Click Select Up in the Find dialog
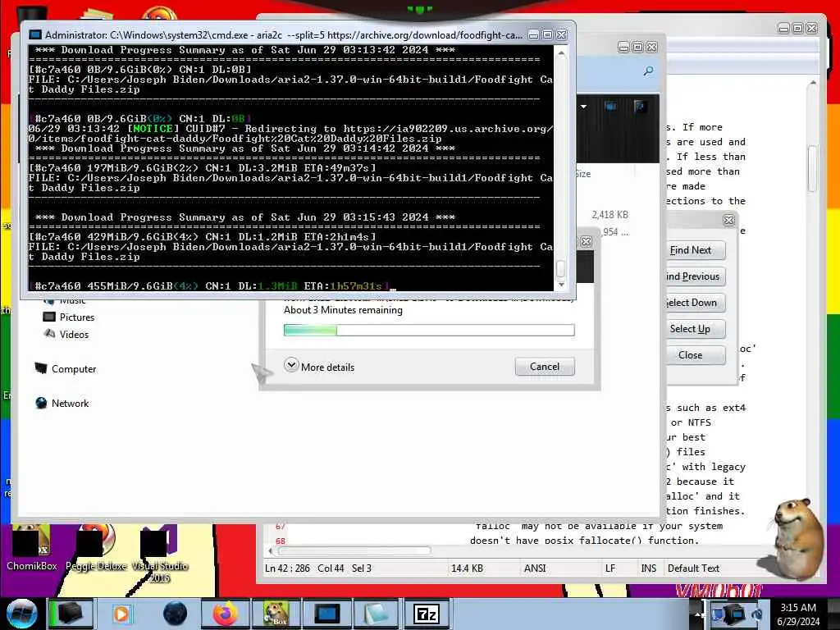The height and width of the screenshot is (630, 840). coord(695,329)
